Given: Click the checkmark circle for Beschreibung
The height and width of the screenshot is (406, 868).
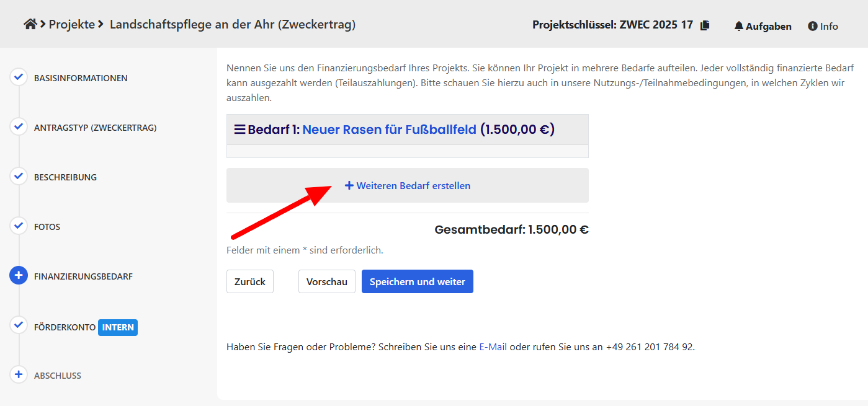Looking at the screenshot, I should coord(19,177).
